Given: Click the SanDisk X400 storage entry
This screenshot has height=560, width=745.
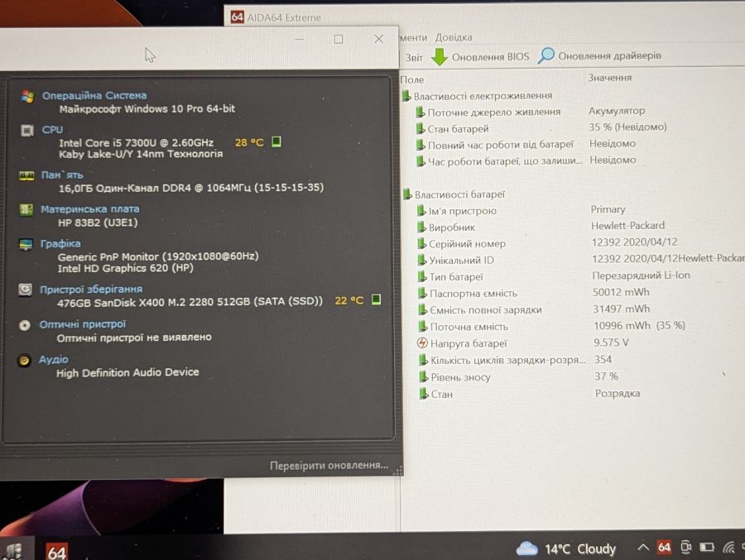Looking at the screenshot, I should [x=190, y=302].
